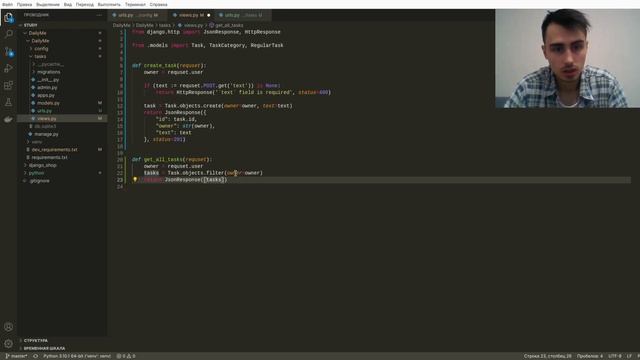
Task: Click line number 20 in the gutter
Action: pos(120,160)
